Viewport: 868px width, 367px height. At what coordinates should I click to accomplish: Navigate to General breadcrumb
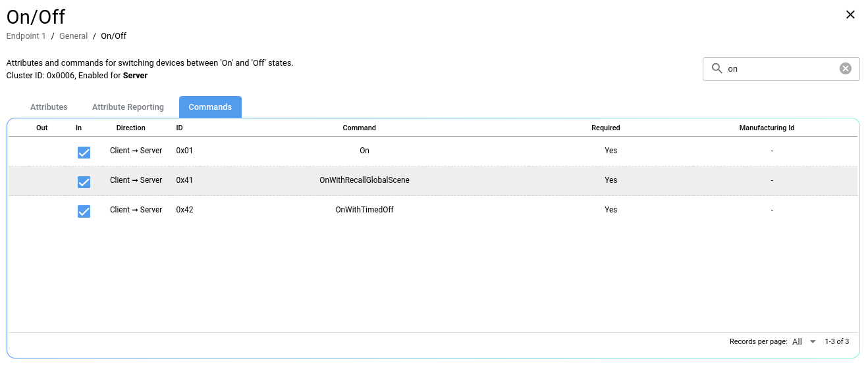pos(73,36)
